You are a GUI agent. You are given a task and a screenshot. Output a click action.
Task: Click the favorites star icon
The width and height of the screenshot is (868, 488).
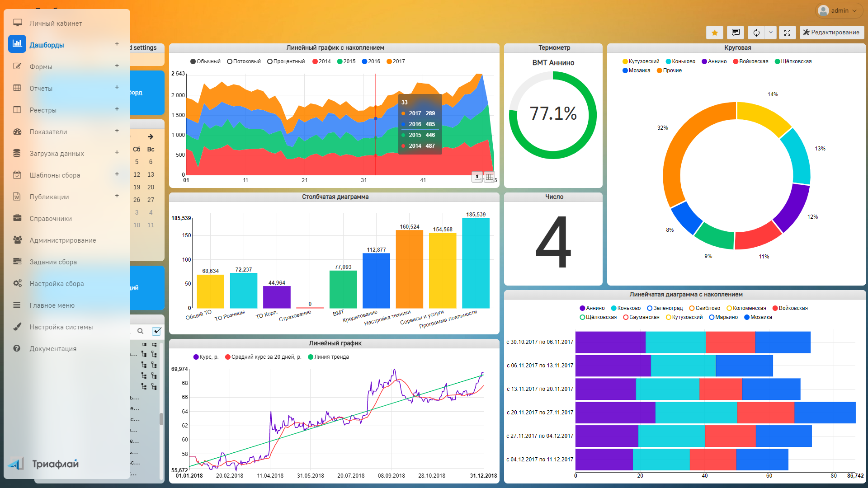point(714,33)
